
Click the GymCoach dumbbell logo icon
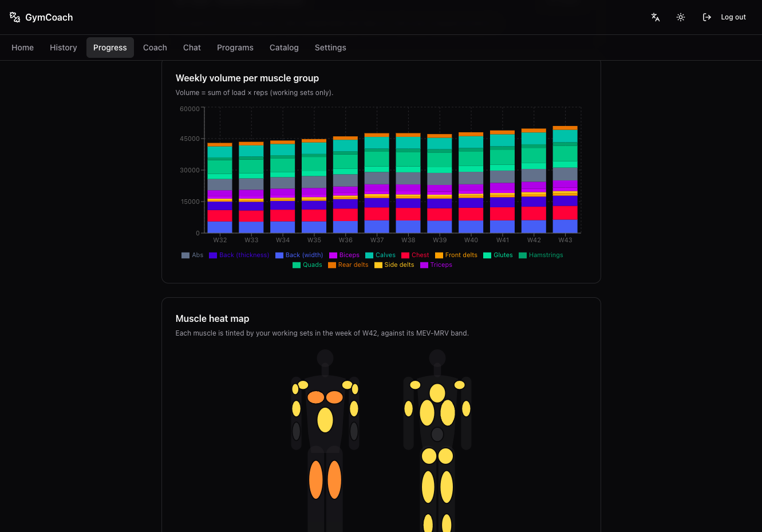point(15,17)
